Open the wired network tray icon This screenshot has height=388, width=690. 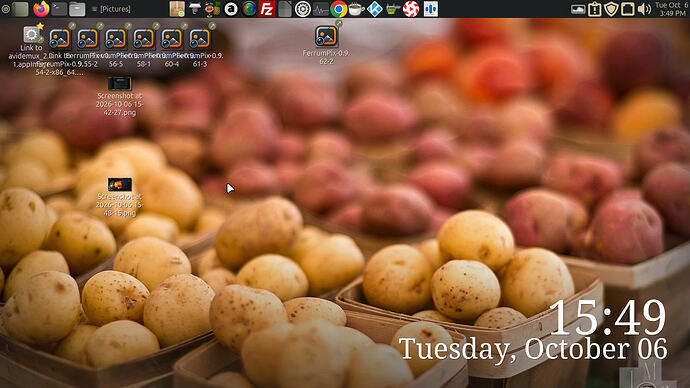point(628,9)
